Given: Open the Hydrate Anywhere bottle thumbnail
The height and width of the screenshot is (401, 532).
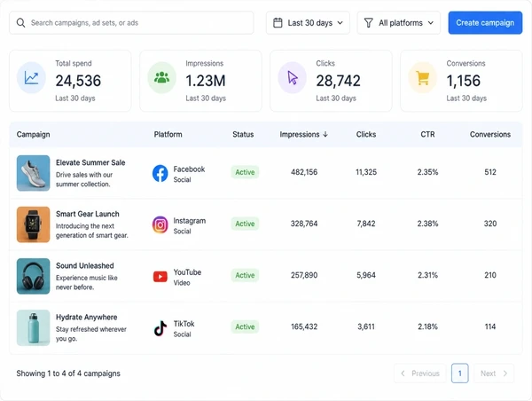Looking at the screenshot, I should [34, 327].
